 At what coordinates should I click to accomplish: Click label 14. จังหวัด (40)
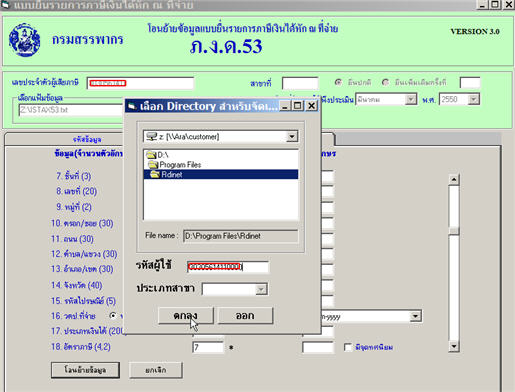[x=77, y=285]
